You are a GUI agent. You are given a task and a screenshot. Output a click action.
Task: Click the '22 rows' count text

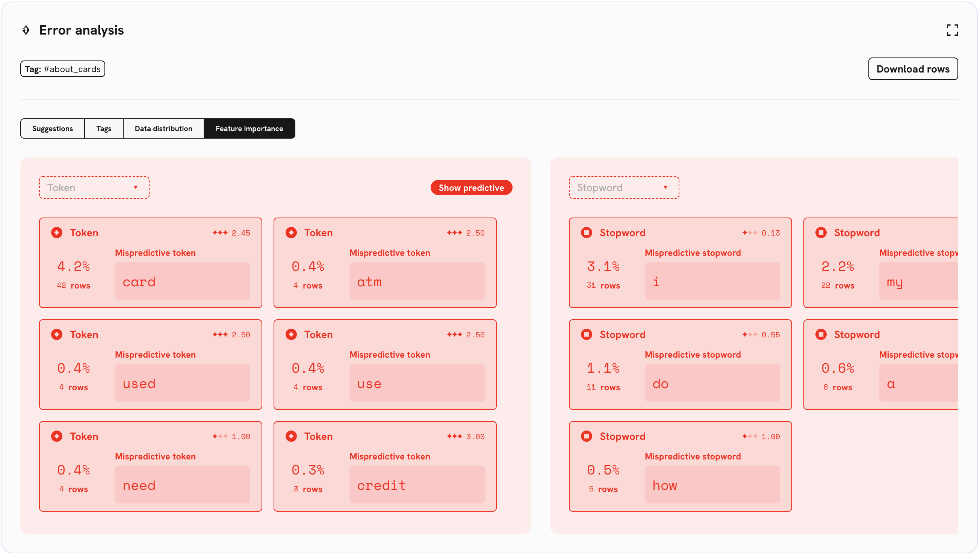click(838, 286)
